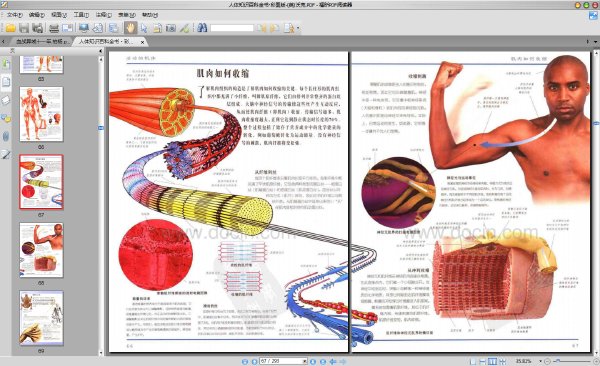Open the page number dropdown arrow
Screen dimensions: 600x366
click(x=305, y=361)
